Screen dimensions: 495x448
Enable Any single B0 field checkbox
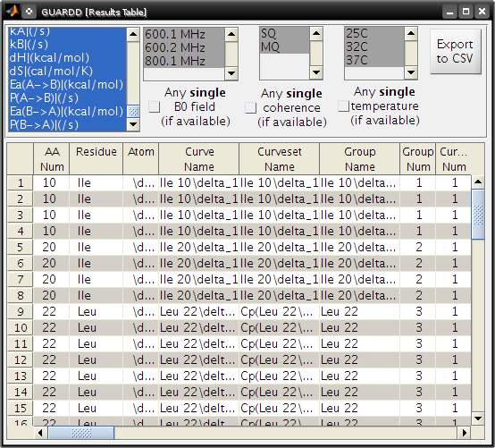point(154,106)
